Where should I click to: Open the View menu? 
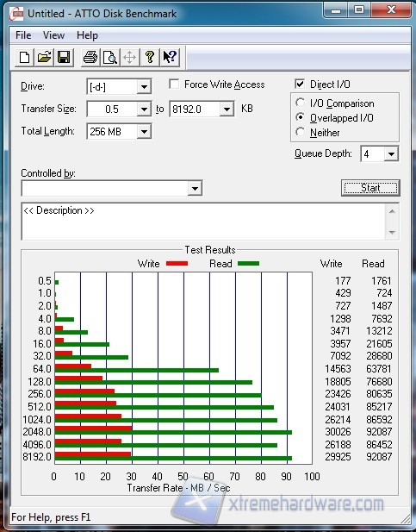[x=53, y=35]
